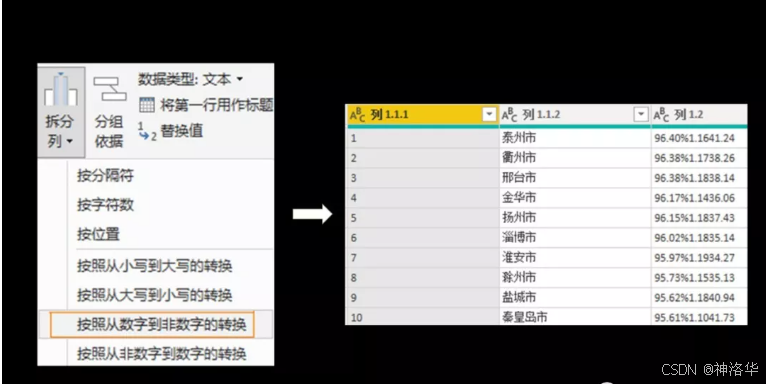This screenshot has height=384, width=766.
Task: Click the ABC type icon of 列 1.1.2
Action: tap(509, 115)
